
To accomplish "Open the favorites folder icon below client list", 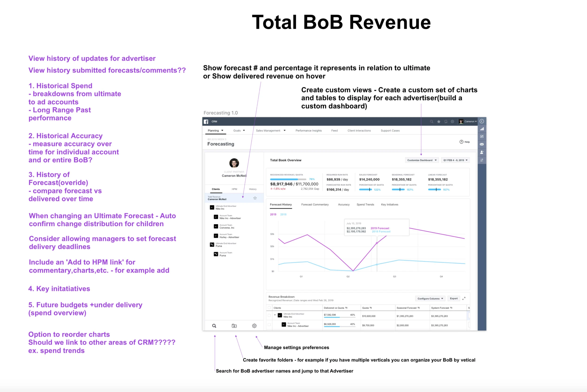I will coord(234,326).
